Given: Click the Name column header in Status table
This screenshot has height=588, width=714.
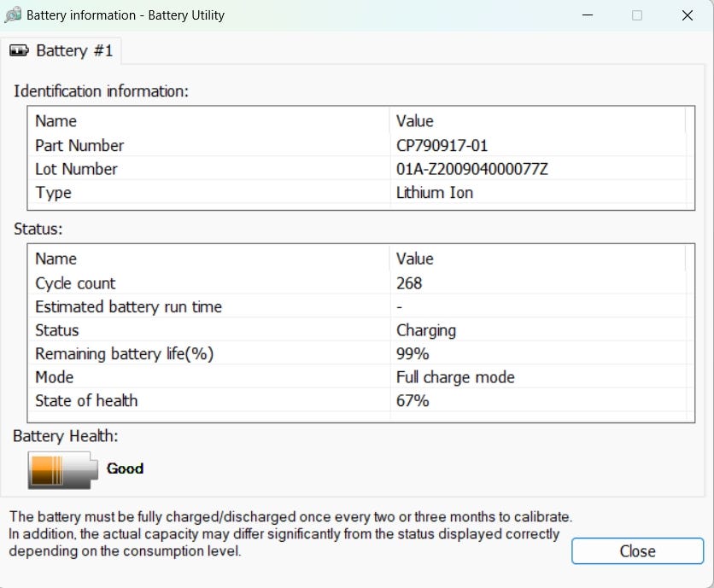Looking at the screenshot, I should click(x=56, y=259).
